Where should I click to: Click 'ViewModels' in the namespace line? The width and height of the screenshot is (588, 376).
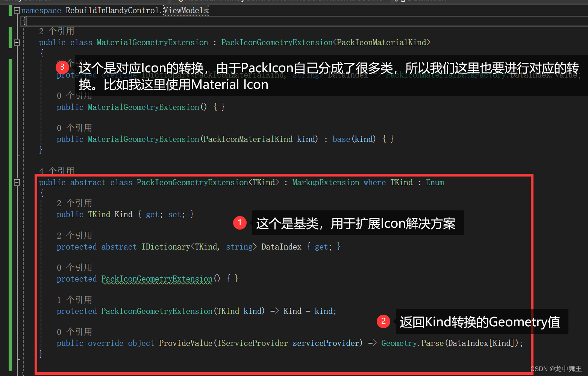pyautogui.click(x=186, y=11)
